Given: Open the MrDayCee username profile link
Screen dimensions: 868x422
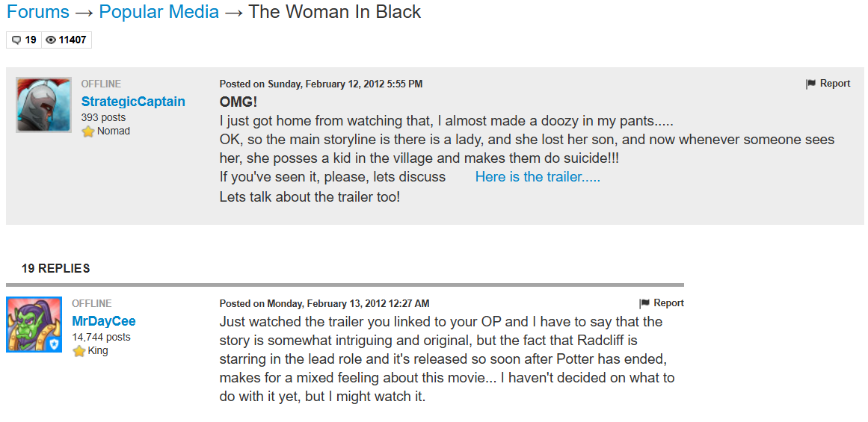Looking at the screenshot, I should click(x=104, y=321).
